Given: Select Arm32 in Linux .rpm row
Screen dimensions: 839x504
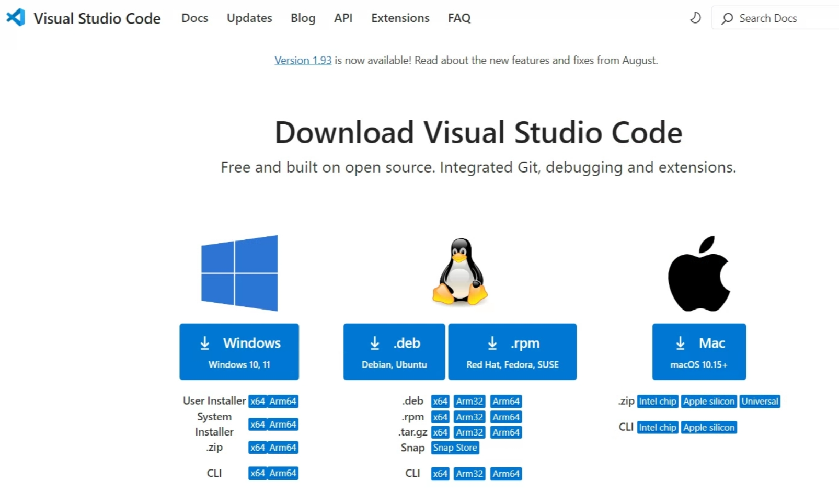Looking at the screenshot, I should click(469, 417).
